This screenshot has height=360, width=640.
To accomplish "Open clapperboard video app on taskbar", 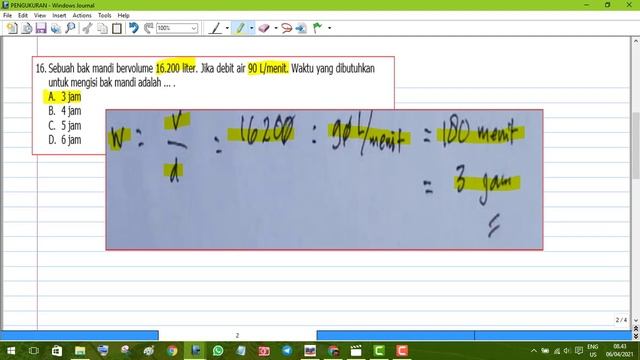I will 356,351.
